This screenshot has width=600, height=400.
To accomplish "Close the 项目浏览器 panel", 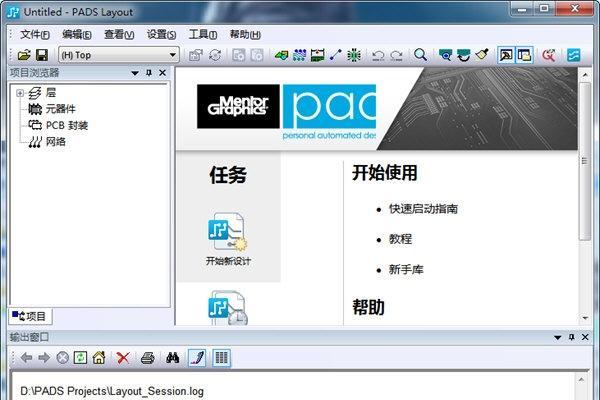I will click(163, 73).
